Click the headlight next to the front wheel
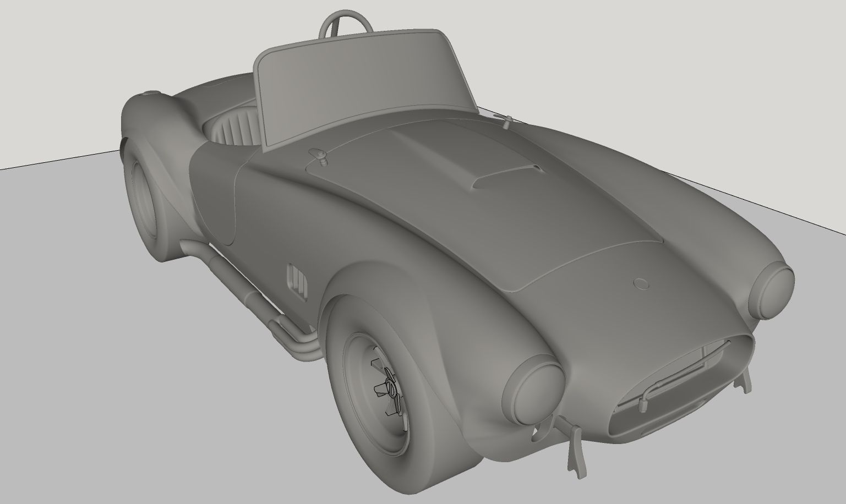The image size is (846, 504). 533,391
